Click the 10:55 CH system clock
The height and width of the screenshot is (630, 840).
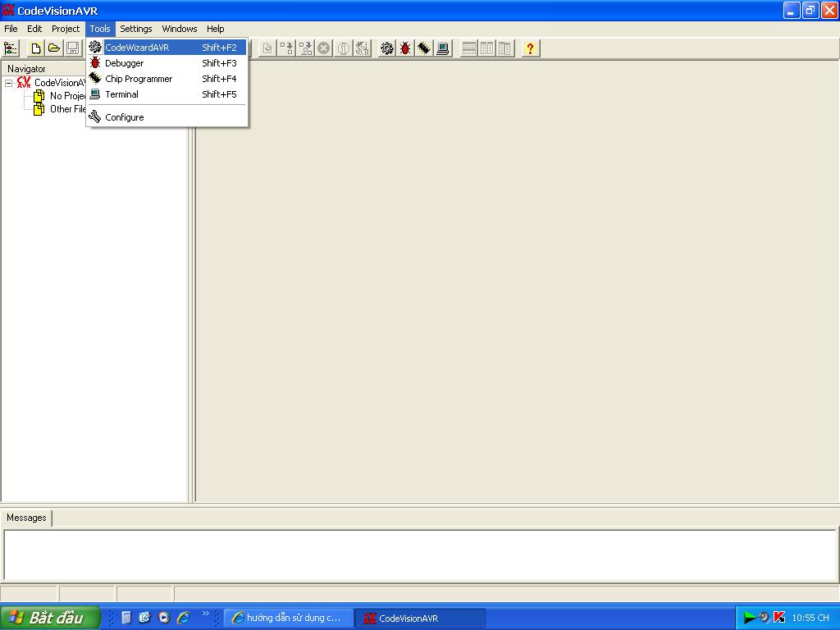[x=810, y=618]
